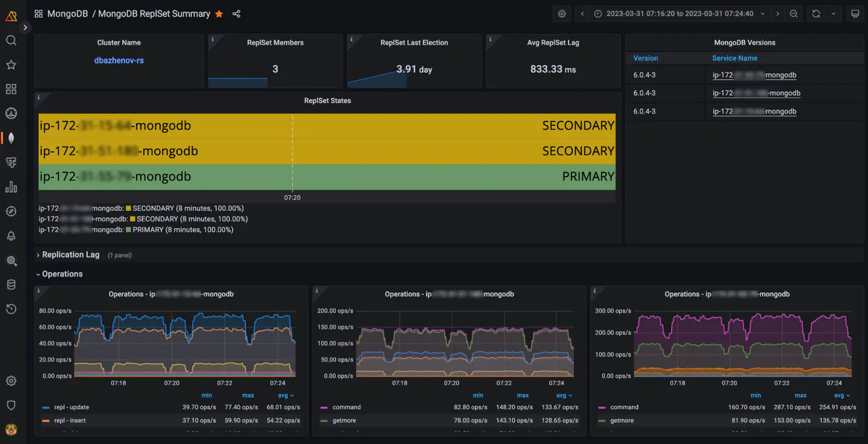Viewport: 868px width, 444px height.
Task: Open the refresh interval dropdown arrow
Action: point(833,14)
